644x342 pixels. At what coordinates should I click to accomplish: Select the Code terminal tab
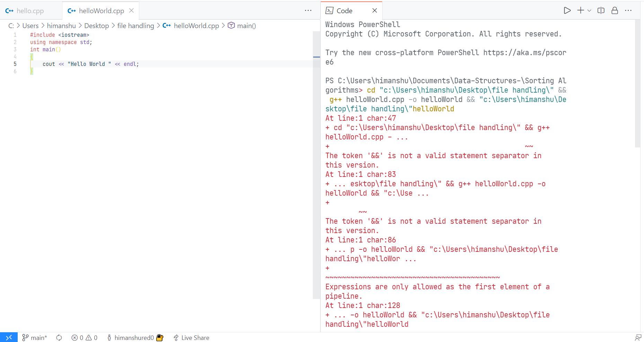click(x=345, y=11)
